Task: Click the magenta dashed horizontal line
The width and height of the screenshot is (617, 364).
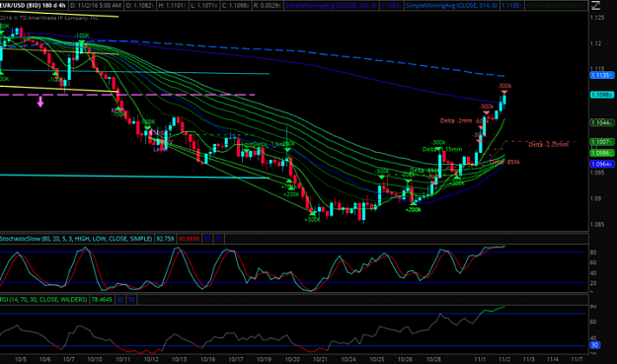Action: (x=127, y=95)
